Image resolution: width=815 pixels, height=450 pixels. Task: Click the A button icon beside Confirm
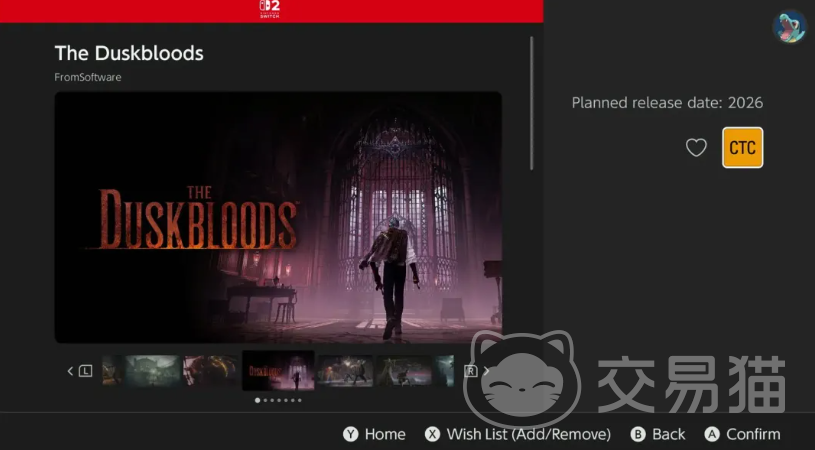[712, 434]
